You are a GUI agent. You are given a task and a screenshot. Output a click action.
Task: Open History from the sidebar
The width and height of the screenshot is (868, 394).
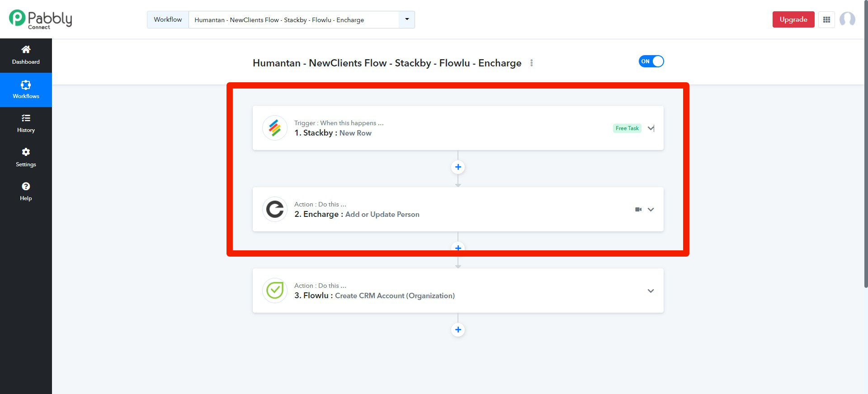(26, 124)
